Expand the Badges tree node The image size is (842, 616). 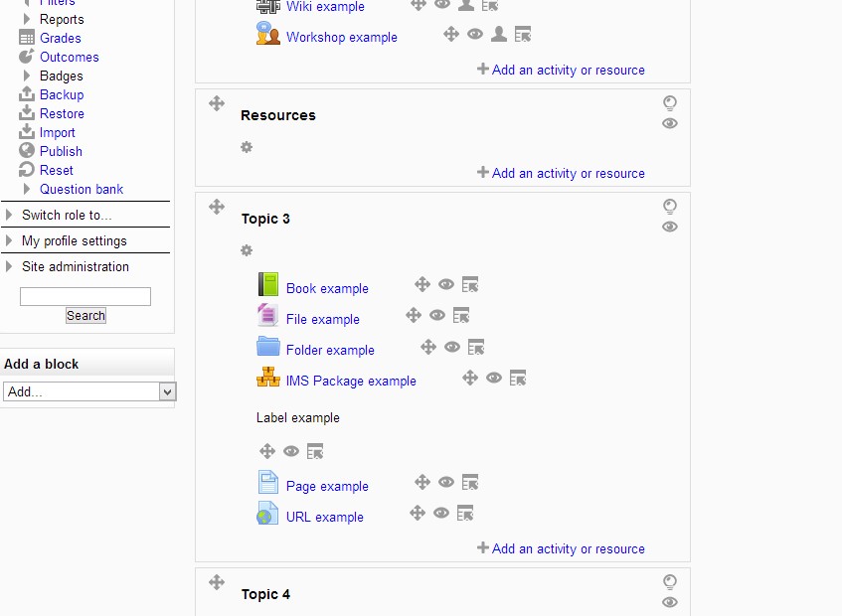tap(27, 76)
